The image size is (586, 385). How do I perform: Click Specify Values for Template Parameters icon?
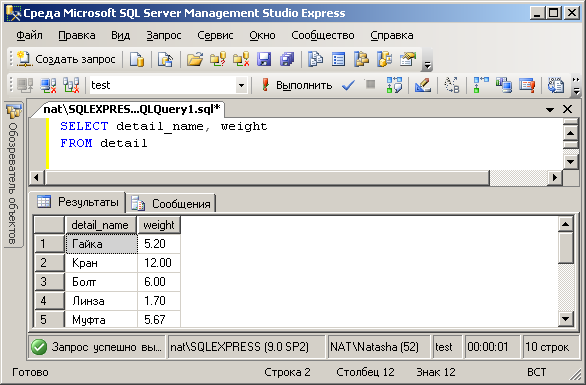(452, 86)
